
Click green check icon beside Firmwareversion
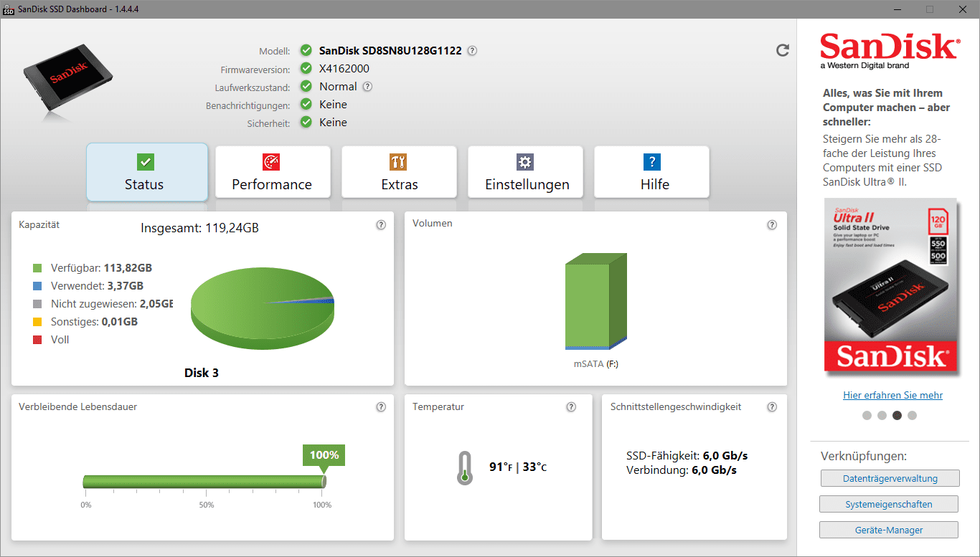tap(306, 69)
